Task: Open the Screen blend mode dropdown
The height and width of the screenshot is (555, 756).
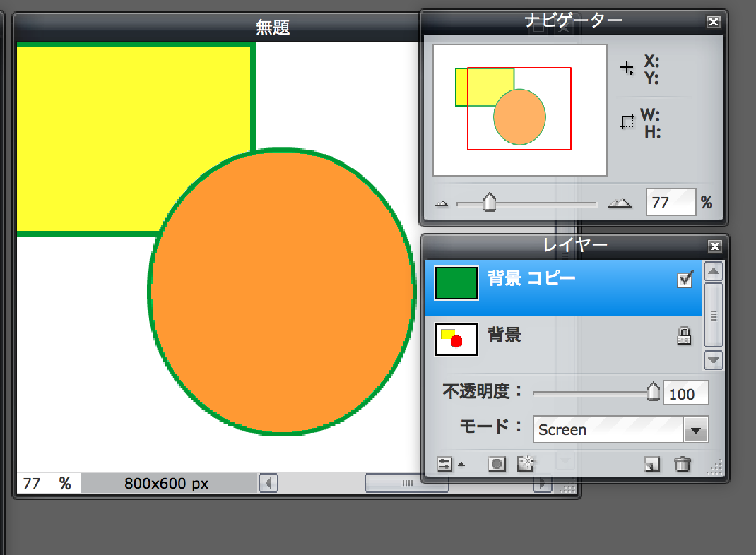Action: (696, 429)
